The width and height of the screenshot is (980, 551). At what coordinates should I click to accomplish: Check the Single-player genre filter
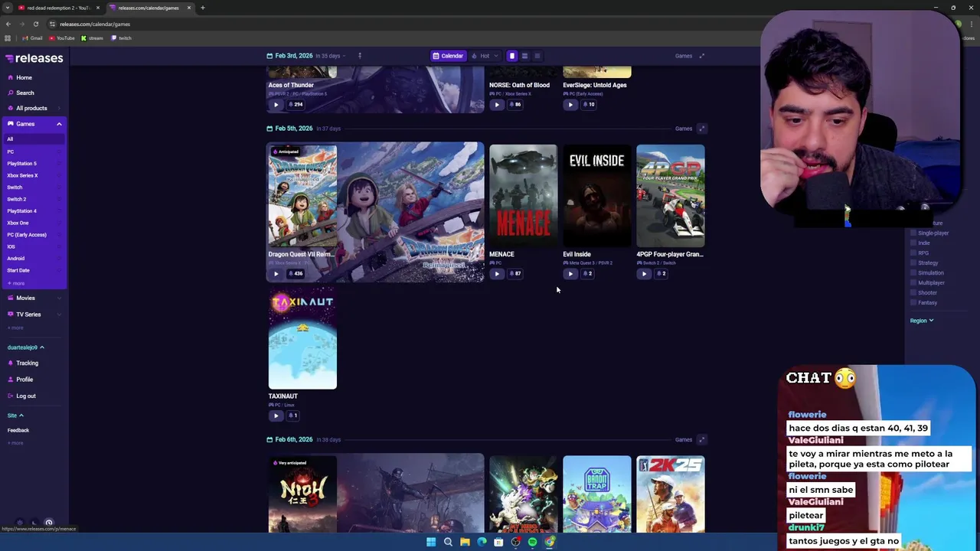pos(913,233)
